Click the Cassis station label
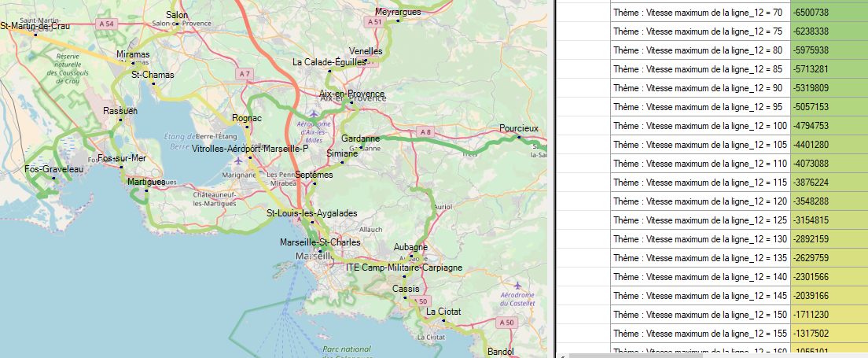Viewport: 868px width, 358px height. pos(406,289)
